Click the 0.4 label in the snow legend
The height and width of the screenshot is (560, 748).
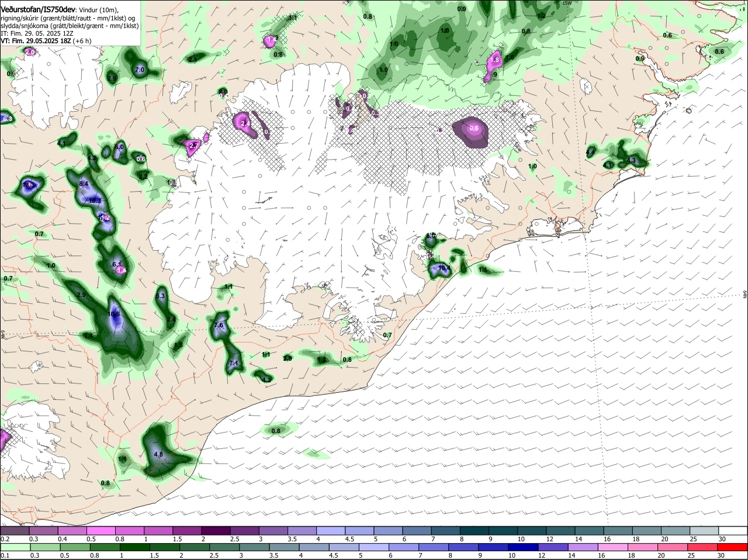(x=63, y=539)
